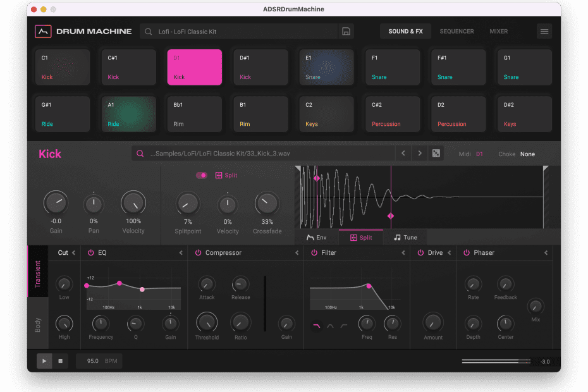This screenshot has height=392, width=588.
Task: Open the Choke None dropdown
Action: click(x=527, y=154)
